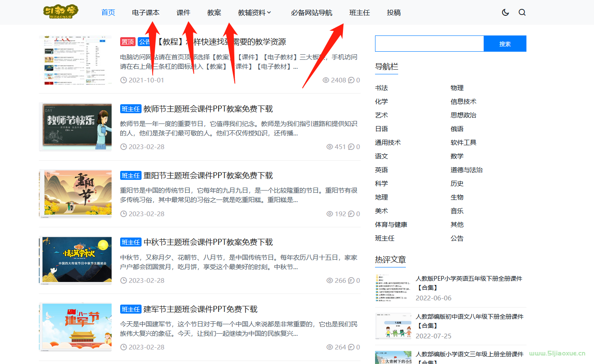Screen dimensions: 594x364
Task: Click the red 置顶 pinned badge
Action: click(x=127, y=41)
